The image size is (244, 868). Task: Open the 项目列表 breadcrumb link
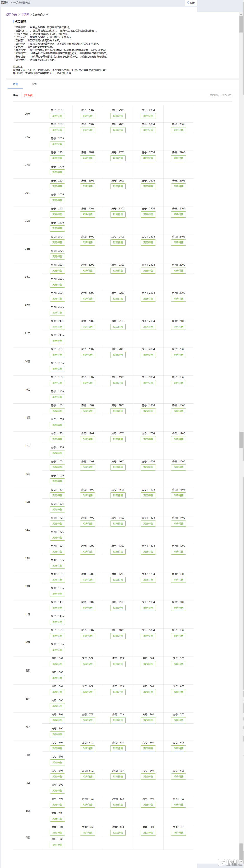click(12, 15)
